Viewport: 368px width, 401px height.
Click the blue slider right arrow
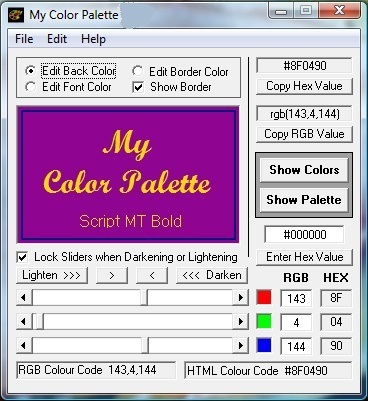click(240, 346)
